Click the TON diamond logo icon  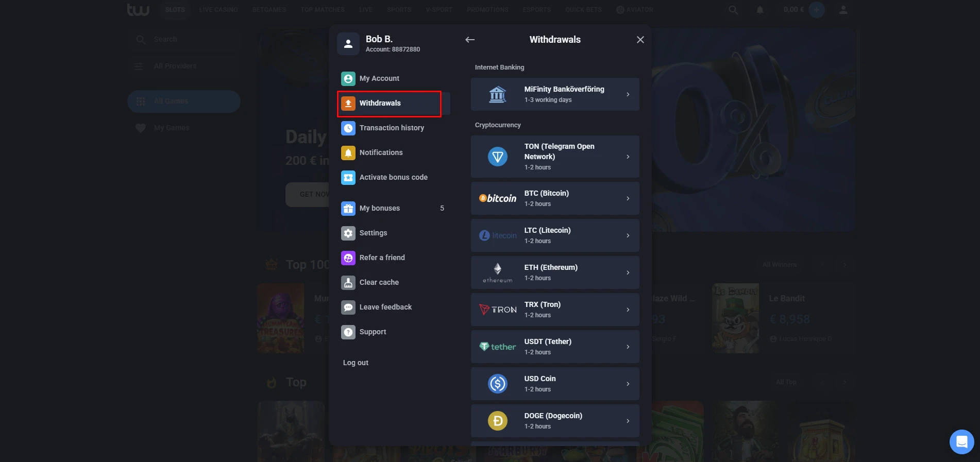pos(498,157)
